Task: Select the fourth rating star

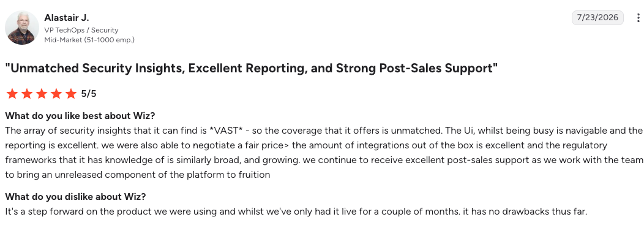Action: pos(57,94)
